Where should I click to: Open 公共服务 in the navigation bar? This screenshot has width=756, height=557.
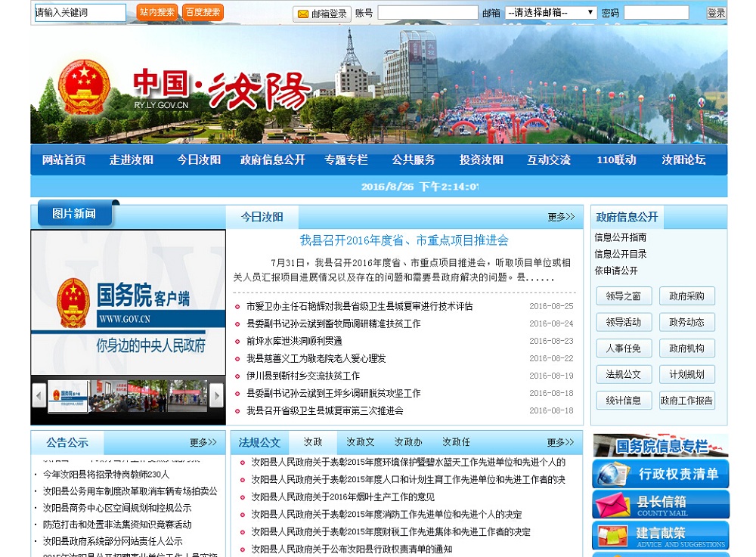pos(414,160)
